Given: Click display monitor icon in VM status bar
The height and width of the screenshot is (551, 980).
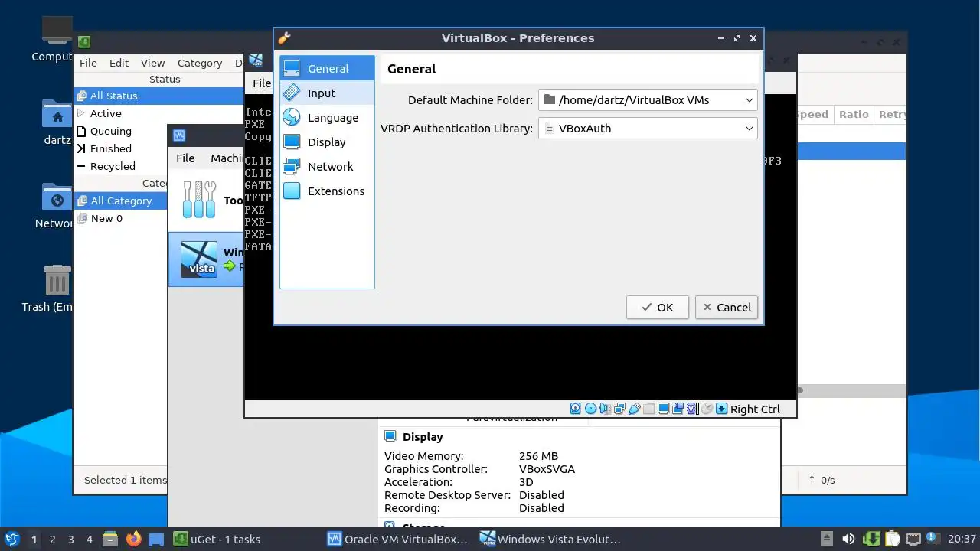Looking at the screenshot, I should pyautogui.click(x=663, y=409).
